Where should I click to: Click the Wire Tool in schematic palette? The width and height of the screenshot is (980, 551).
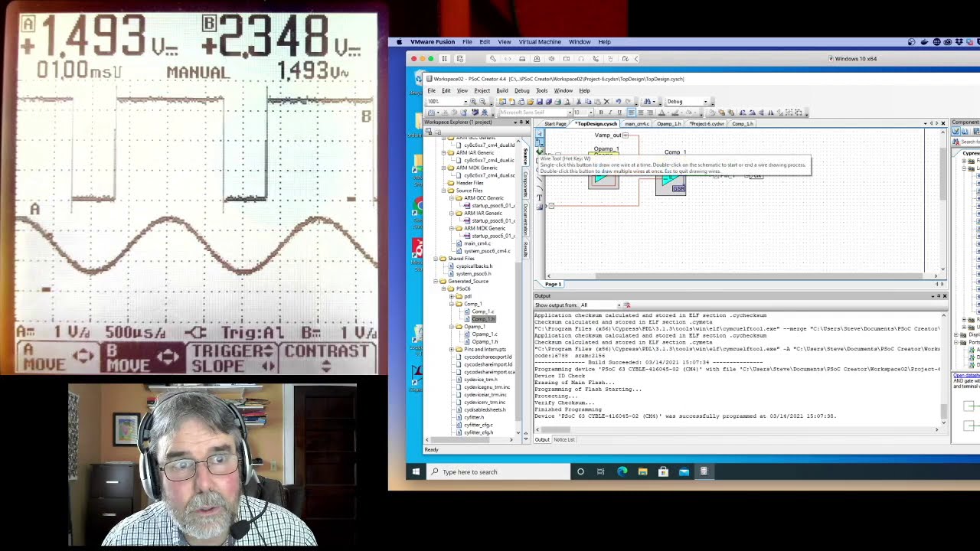539,142
